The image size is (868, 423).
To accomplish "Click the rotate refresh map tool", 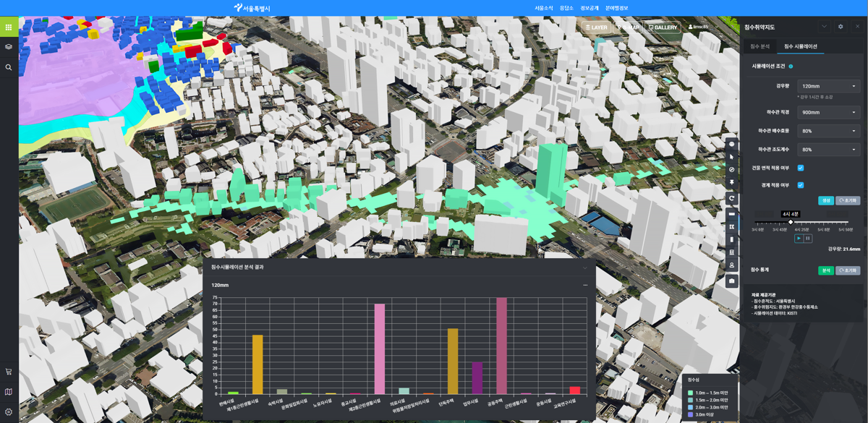I will click(x=731, y=198).
